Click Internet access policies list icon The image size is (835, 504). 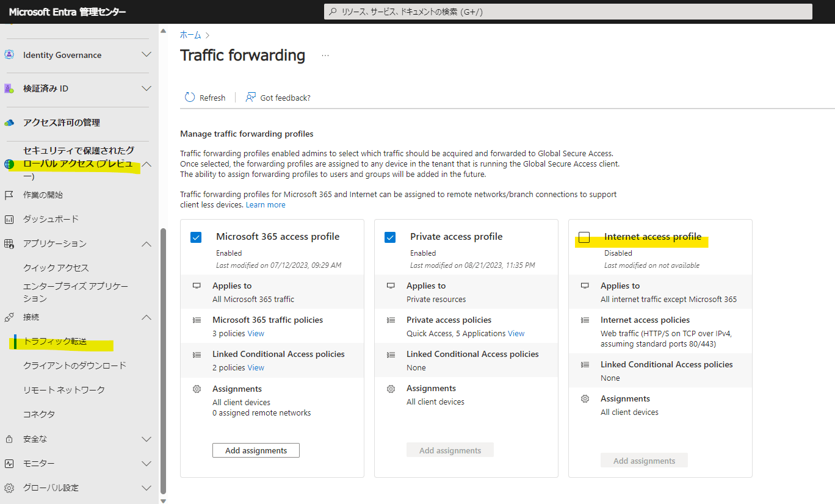585,320
